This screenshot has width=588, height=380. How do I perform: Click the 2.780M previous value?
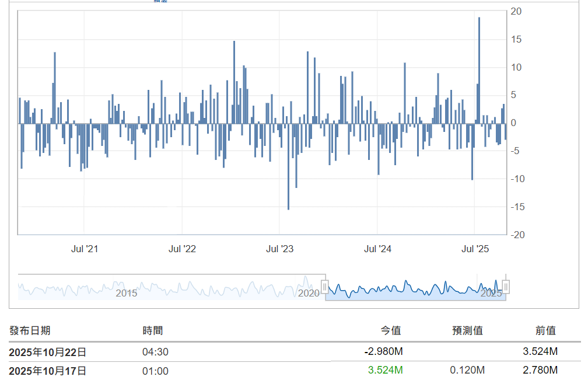[541, 370]
